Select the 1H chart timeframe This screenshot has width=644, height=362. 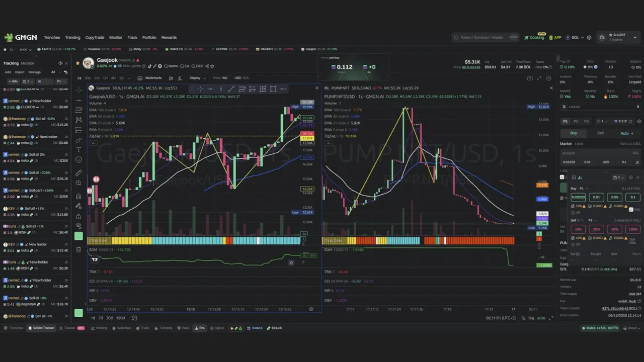[105, 78]
